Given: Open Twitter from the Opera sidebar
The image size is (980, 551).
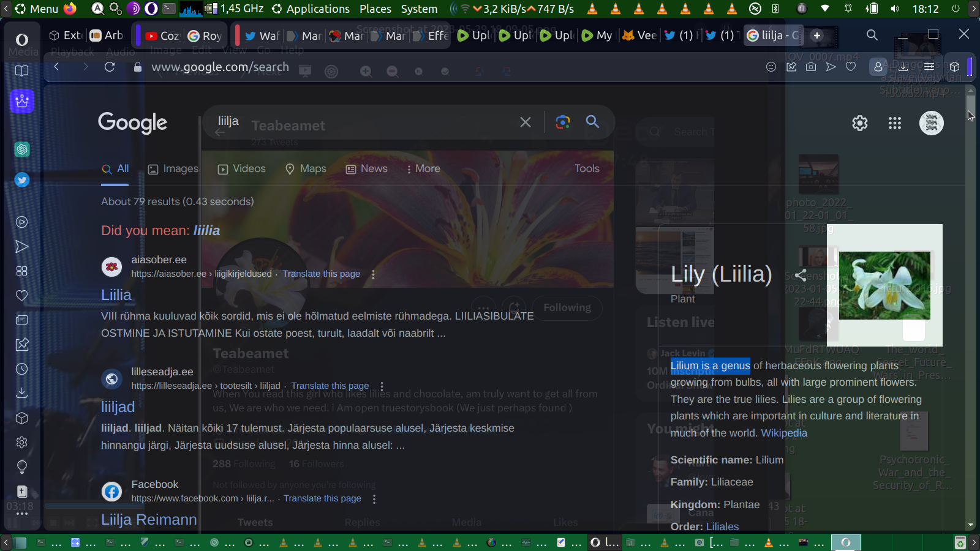Looking at the screenshot, I should 22,180.
